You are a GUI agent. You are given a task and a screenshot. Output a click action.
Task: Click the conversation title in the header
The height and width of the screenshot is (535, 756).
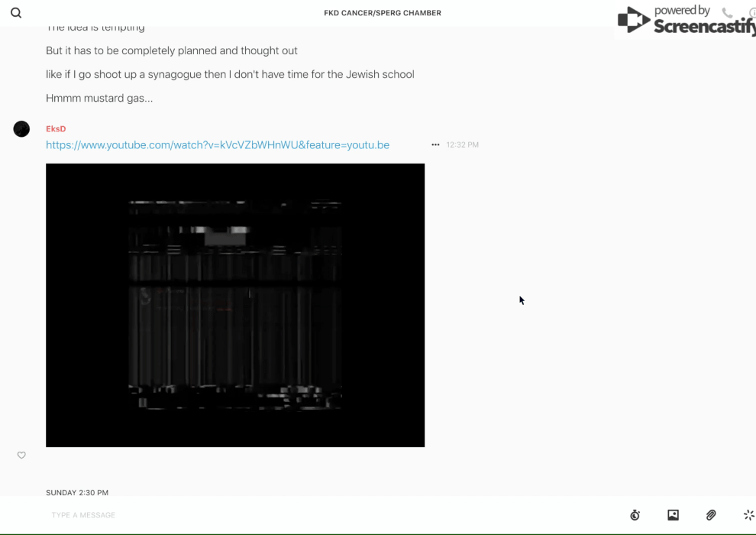(x=383, y=13)
